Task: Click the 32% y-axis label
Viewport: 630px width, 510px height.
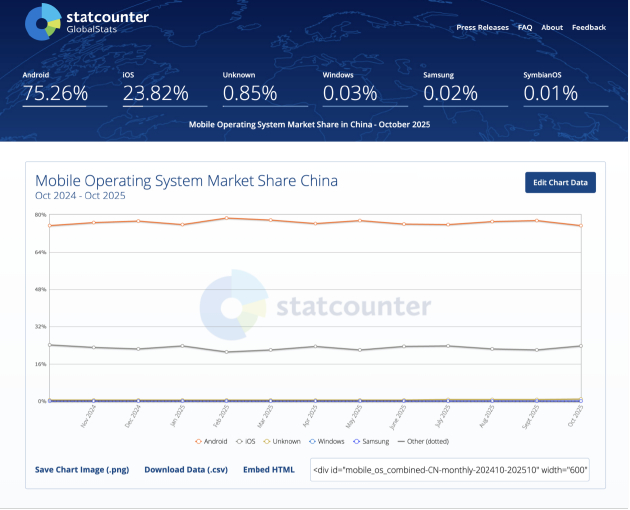Action: tap(41, 327)
